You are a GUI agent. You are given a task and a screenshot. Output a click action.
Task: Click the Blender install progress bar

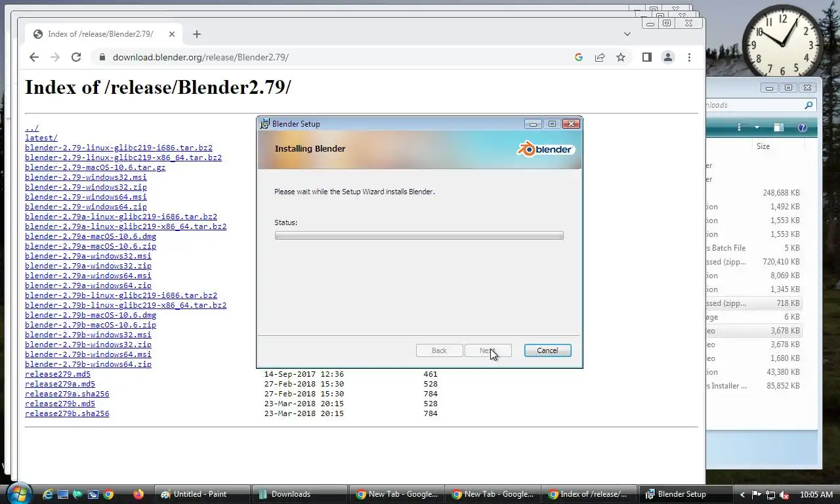point(419,235)
